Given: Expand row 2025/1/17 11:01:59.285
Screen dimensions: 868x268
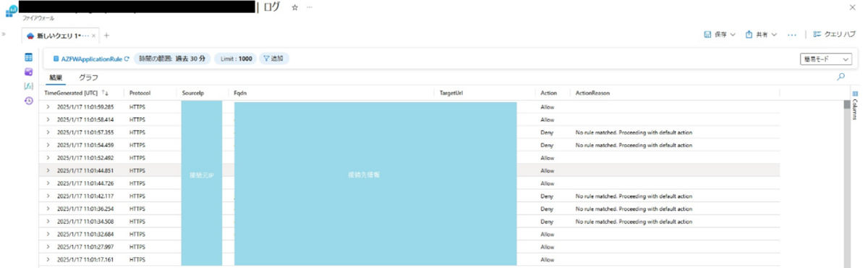Looking at the screenshot, I should pyautogui.click(x=48, y=106).
